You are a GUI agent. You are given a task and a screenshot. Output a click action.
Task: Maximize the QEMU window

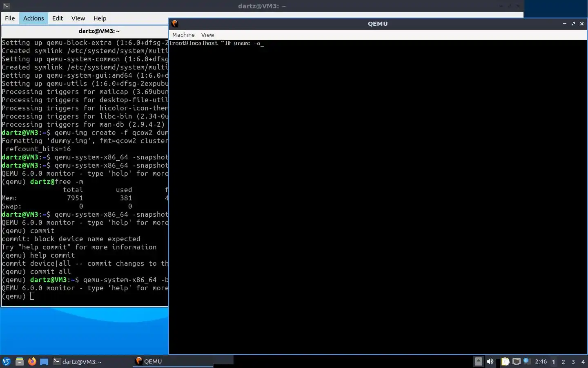click(x=573, y=24)
